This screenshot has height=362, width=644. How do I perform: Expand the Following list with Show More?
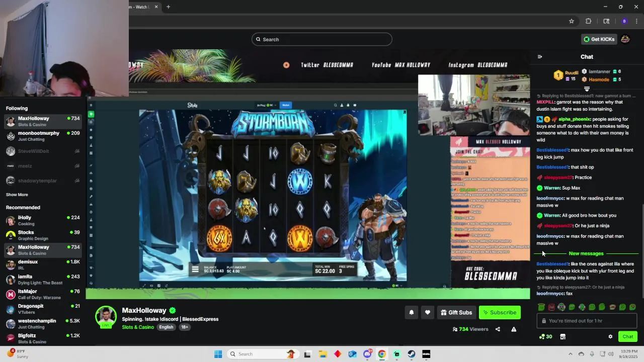[17, 195]
